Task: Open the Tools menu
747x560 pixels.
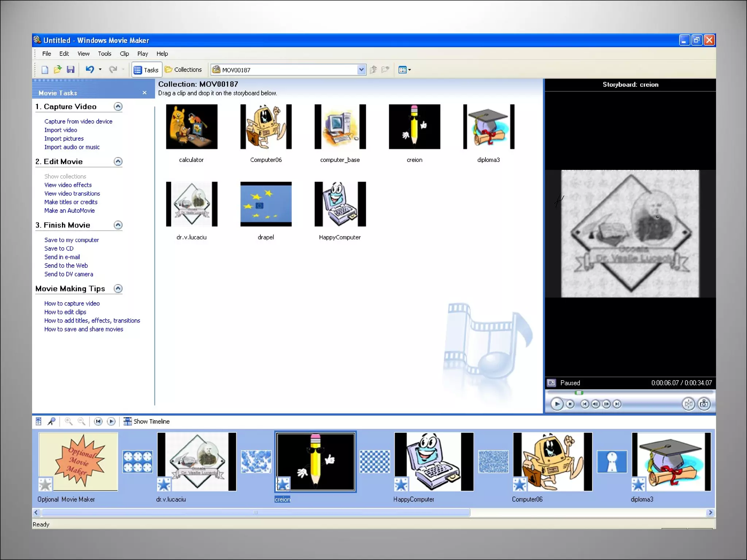Action: coord(104,54)
